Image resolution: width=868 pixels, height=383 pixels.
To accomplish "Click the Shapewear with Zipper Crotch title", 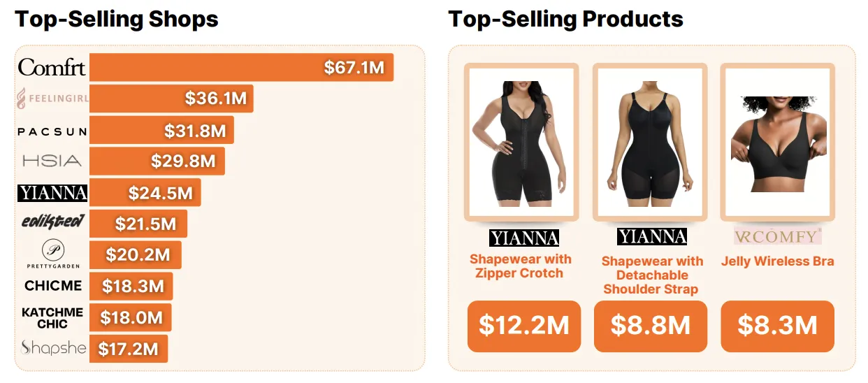I will click(x=521, y=266).
